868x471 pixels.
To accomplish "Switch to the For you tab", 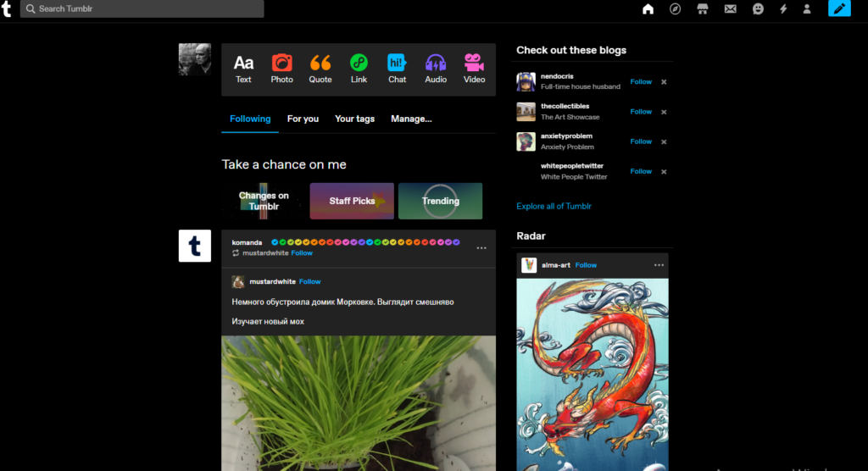I will (303, 119).
